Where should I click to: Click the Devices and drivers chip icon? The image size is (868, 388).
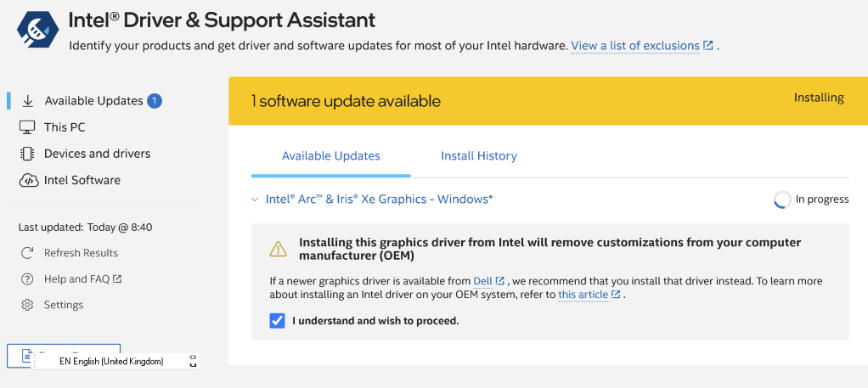[27, 154]
